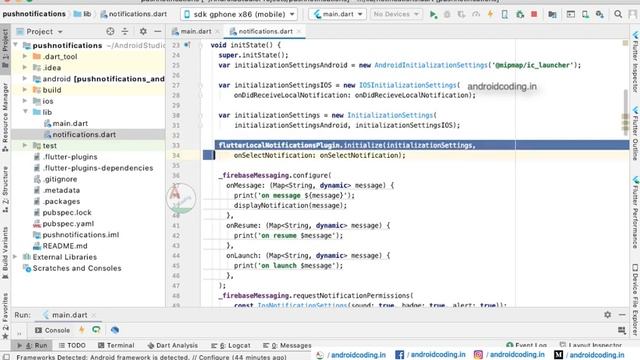640x360 pixels.
Task: Toggle the Resource Manager side panel
Action: tap(5, 118)
